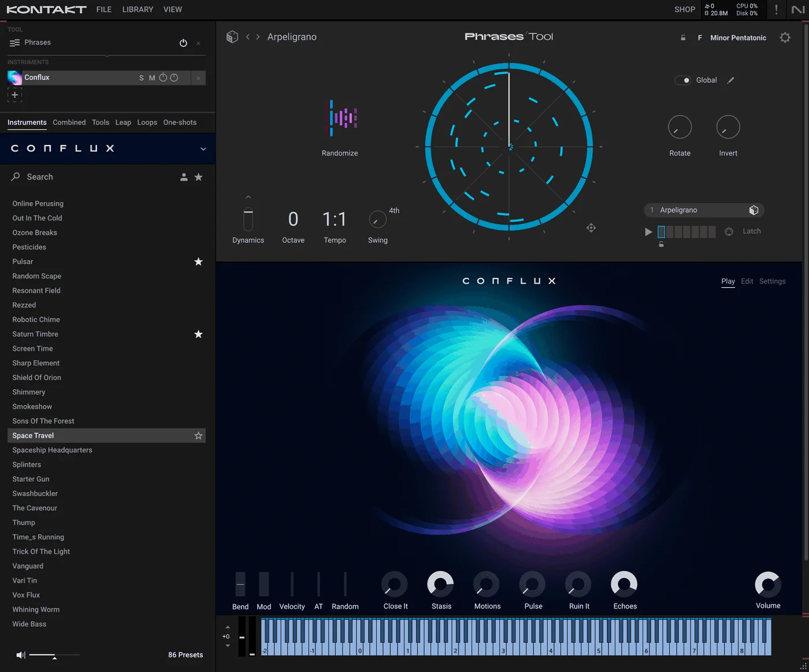Click the MIDI connector icon beside Latch
Viewport: 809px width, 672px height.
(729, 231)
